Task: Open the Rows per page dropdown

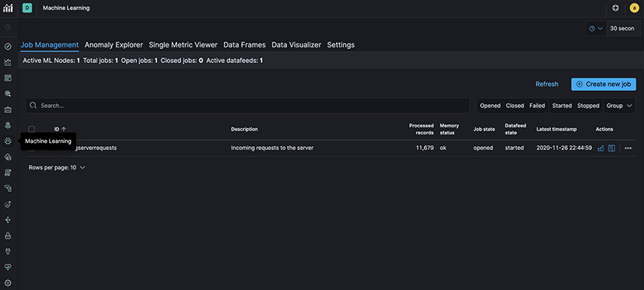Action: tap(57, 168)
